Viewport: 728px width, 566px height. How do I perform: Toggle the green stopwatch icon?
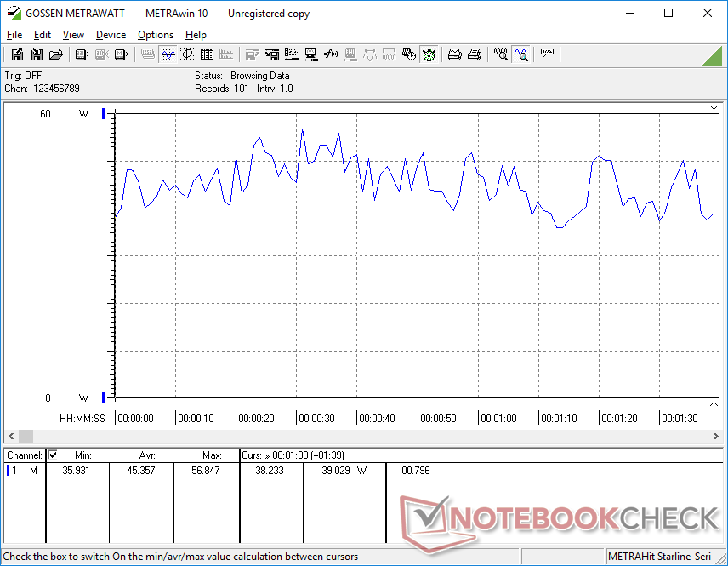pyautogui.click(x=429, y=54)
